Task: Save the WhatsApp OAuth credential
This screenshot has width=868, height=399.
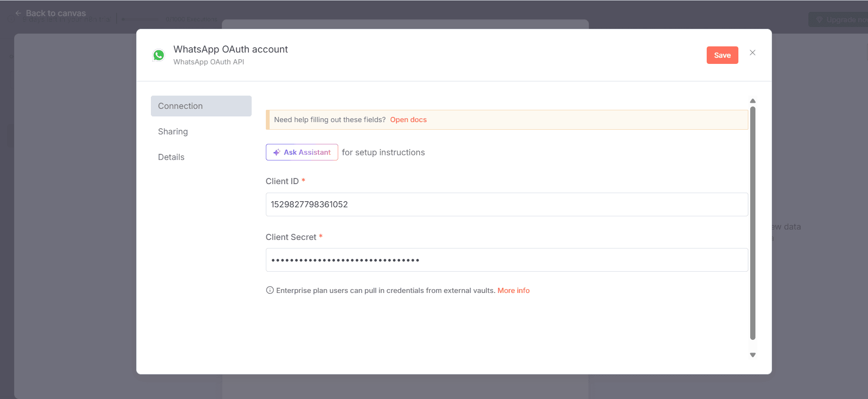Action: (x=722, y=55)
